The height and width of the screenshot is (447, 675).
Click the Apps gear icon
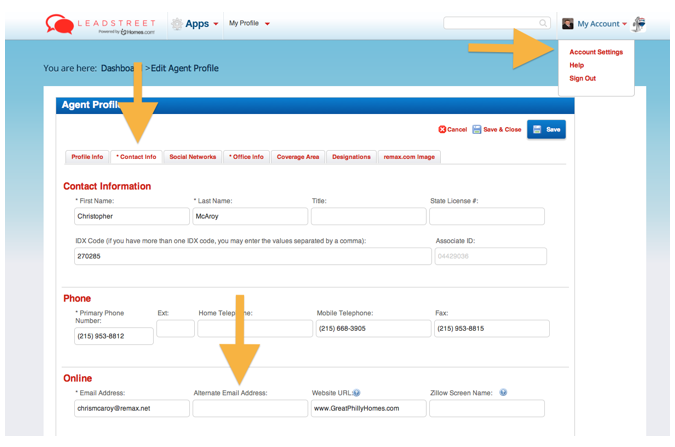177,24
